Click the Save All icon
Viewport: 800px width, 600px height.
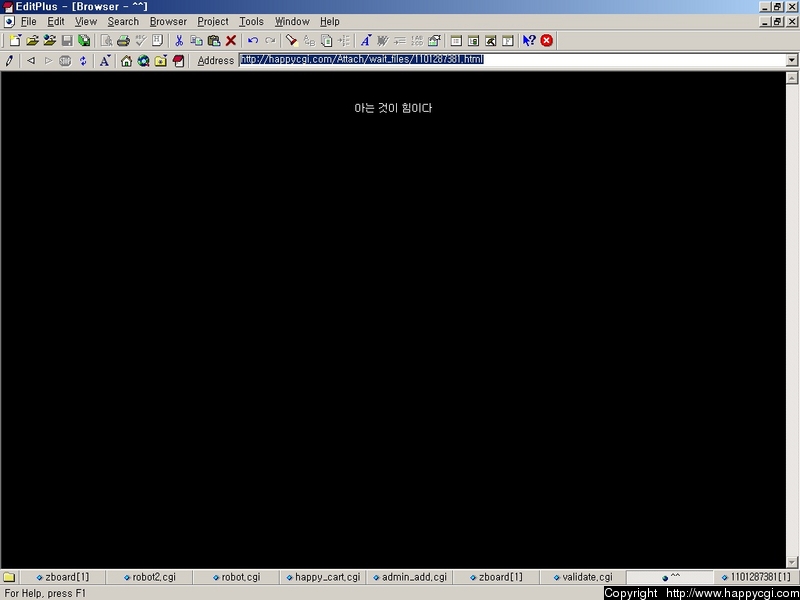(84, 40)
